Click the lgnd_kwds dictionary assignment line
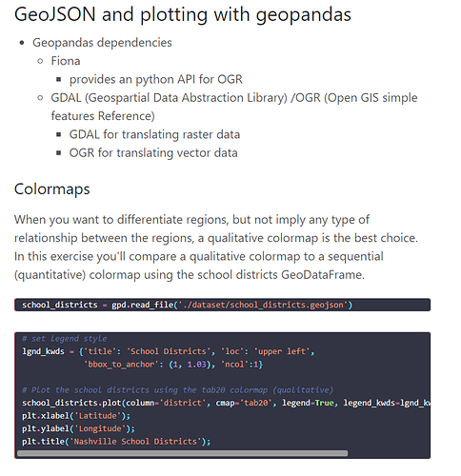 (x=168, y=351)
